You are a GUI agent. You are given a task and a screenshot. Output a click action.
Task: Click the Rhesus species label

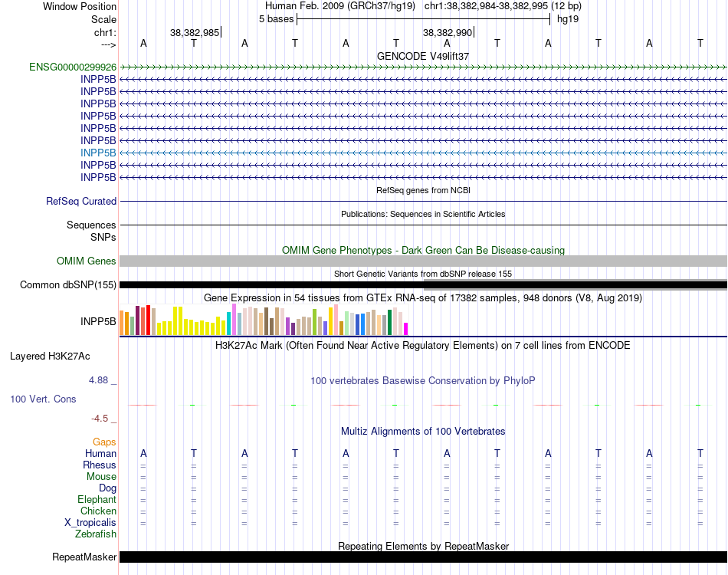[100, 465]
